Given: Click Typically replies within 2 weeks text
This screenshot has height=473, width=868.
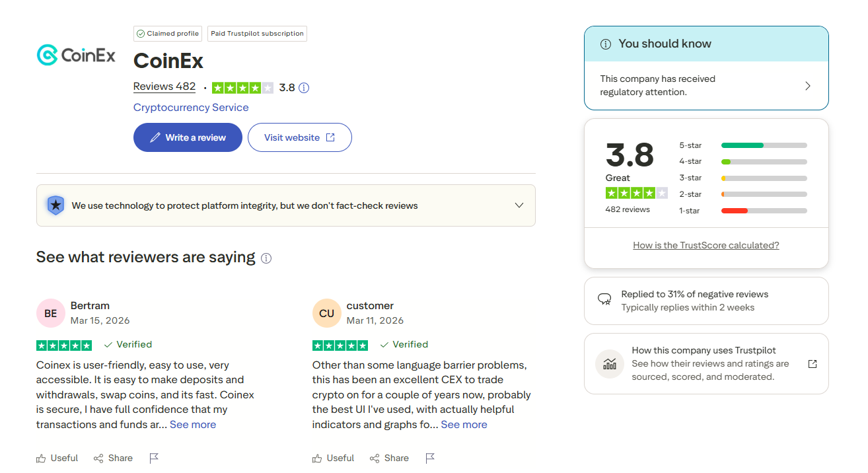Looking at the screenshot, I should coord(688,307).
